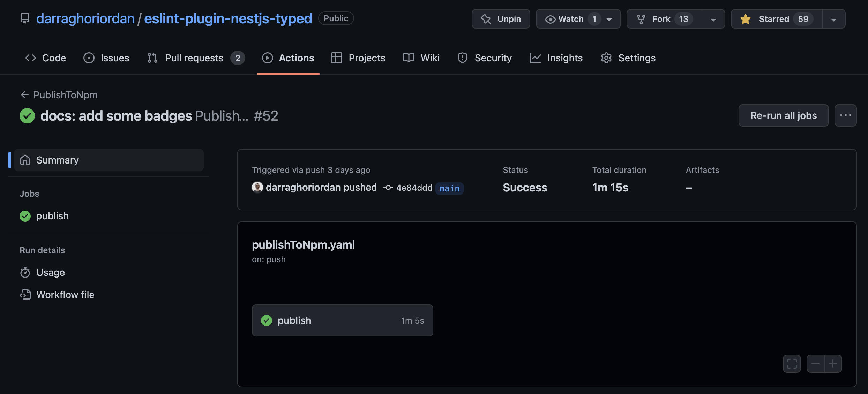Open the Insights tab
Screen dimensions: 868x394
[556, 58]
